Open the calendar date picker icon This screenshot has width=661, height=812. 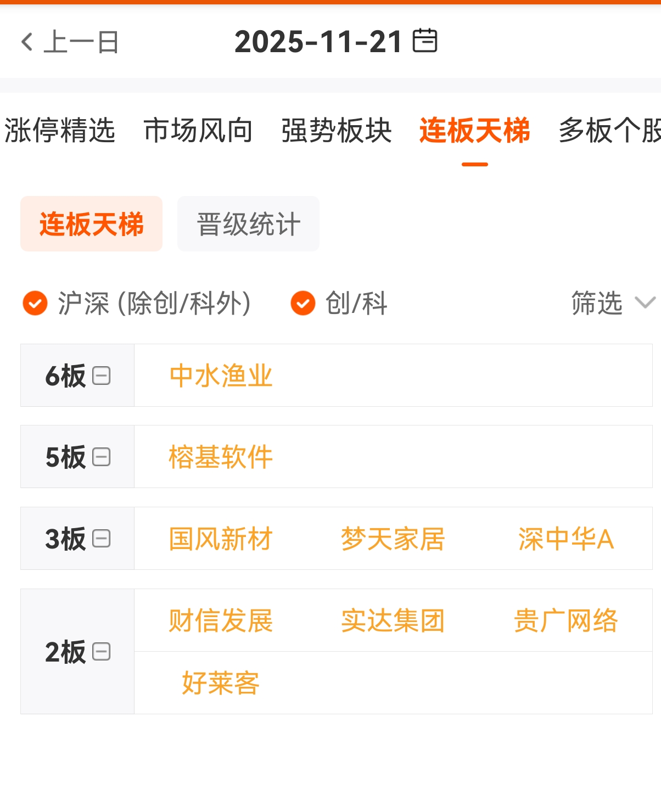[425, 41]
